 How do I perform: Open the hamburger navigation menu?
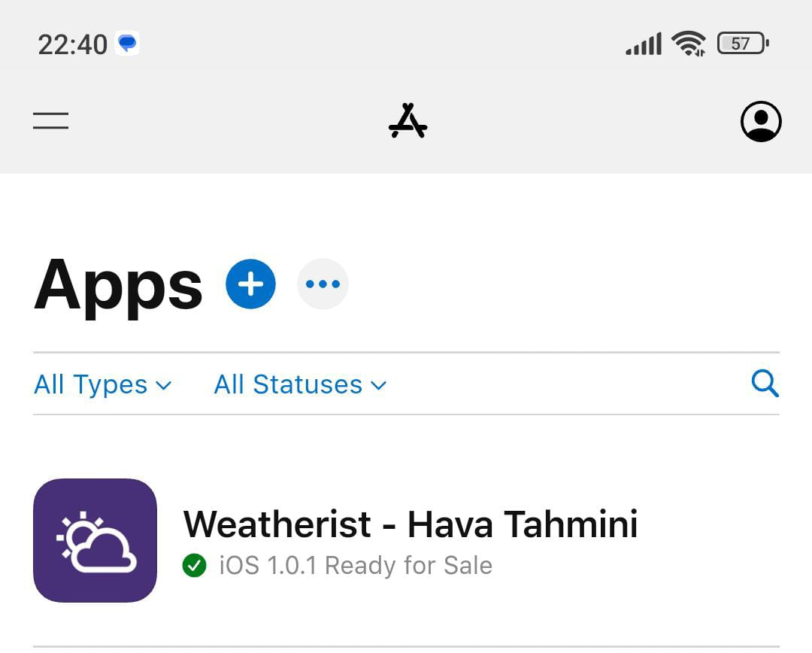pyautogui.click(x=51, y=120)
